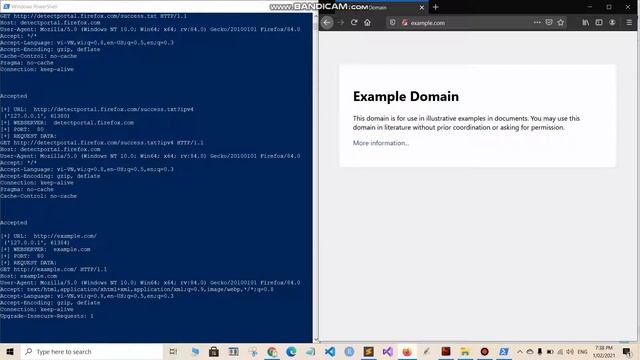Minimize the Firefox window
Image resolution: width=640 pixels, height=360 pixels.
(589, 7)
